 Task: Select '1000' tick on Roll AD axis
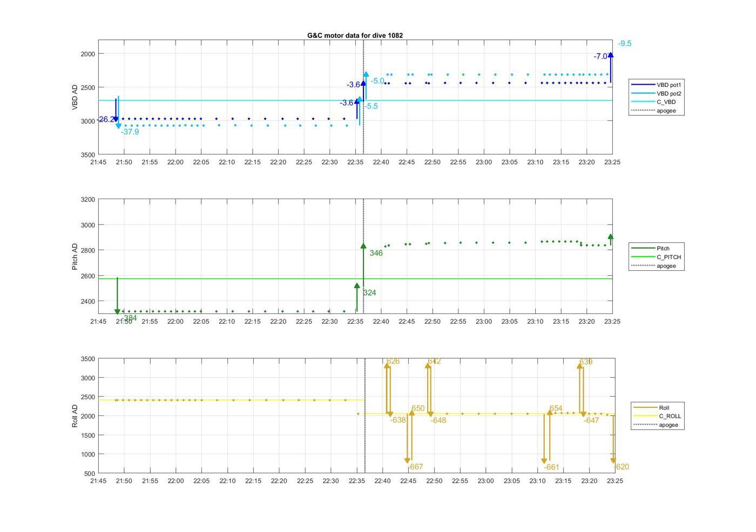point(88,454)
